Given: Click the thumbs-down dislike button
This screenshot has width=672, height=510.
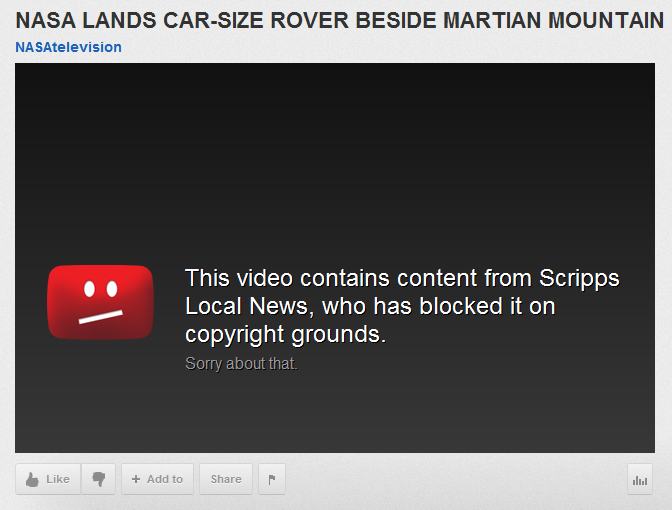Looking at the screenshot, I should click(x=99, y=479).
